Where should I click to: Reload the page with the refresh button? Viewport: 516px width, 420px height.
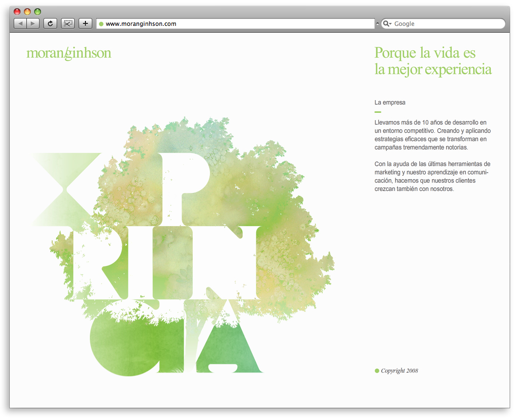pyautogui.click(x=50, y=23)
